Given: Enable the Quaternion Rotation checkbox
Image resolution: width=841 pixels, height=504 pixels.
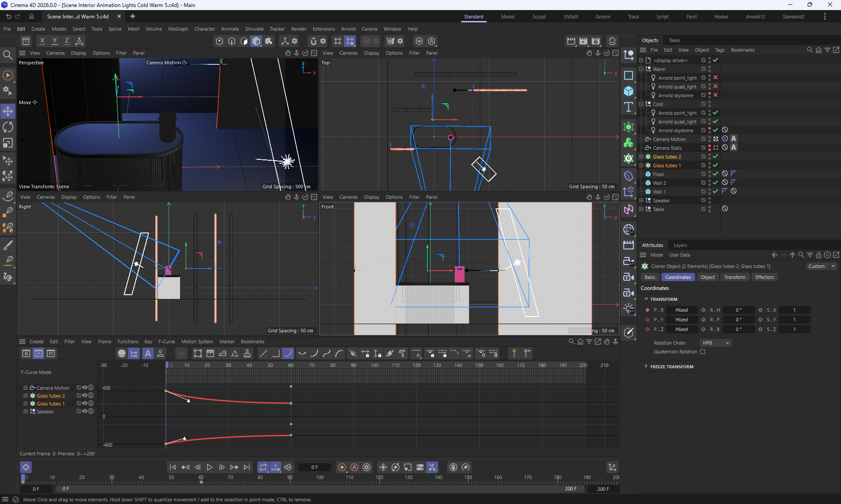Looking at the screenshot, I should tap(703, 352).
